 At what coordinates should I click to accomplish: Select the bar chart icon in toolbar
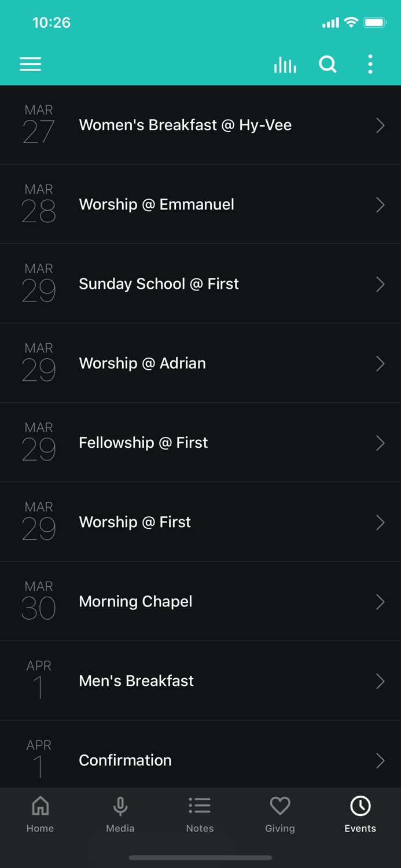coord(285,65)
